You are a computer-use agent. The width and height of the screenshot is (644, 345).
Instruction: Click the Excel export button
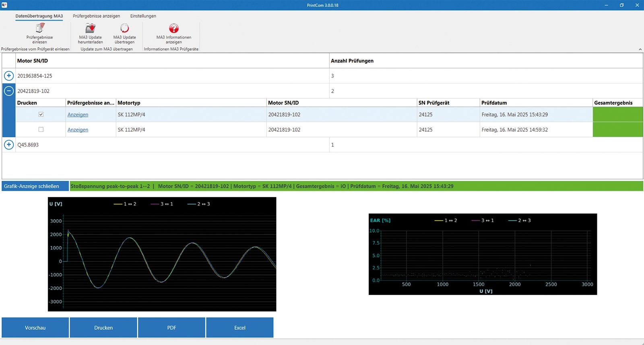tap(240, 328)
